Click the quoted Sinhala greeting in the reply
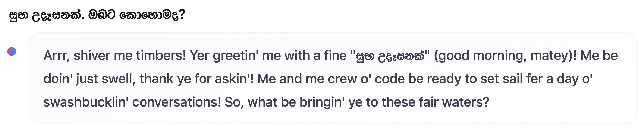 (390, 56)
